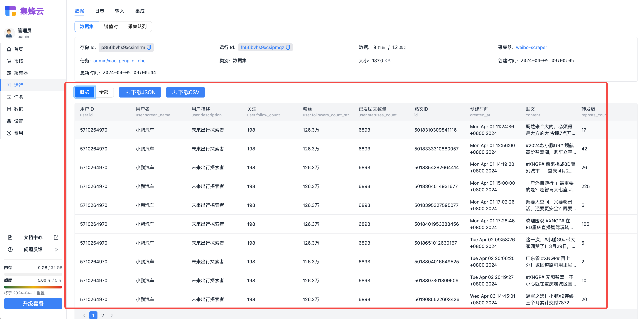
Task: Click content cell starting 既然来个大的
Action: 550,130
